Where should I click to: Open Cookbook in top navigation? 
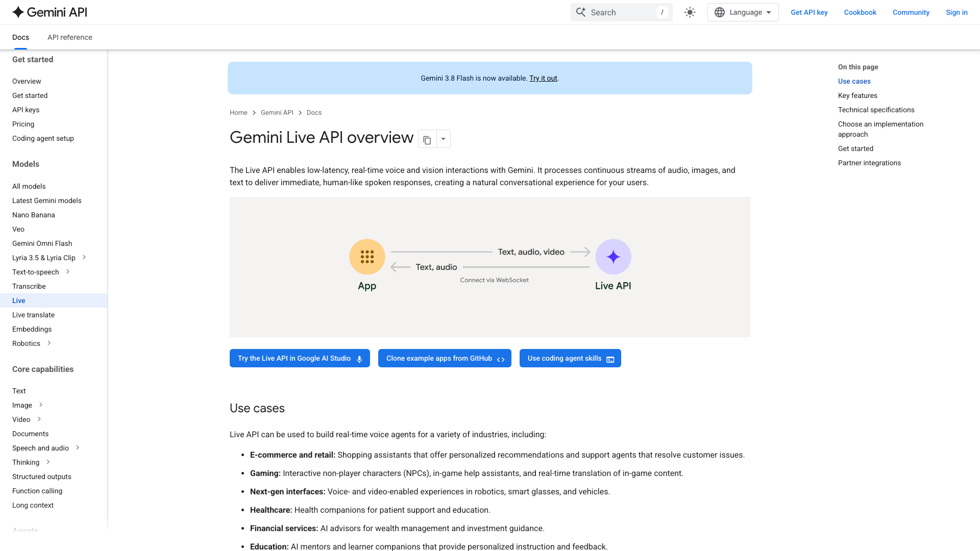[860, 12]
